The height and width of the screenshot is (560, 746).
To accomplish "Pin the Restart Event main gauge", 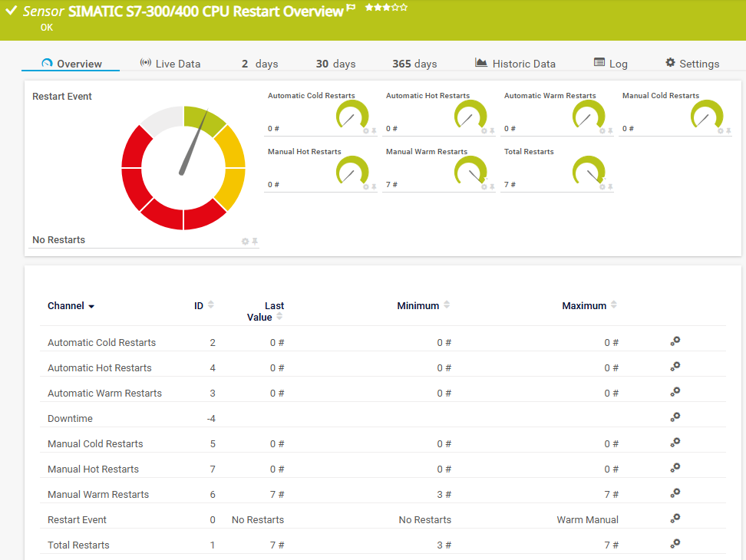I will (x=255, y=242).
